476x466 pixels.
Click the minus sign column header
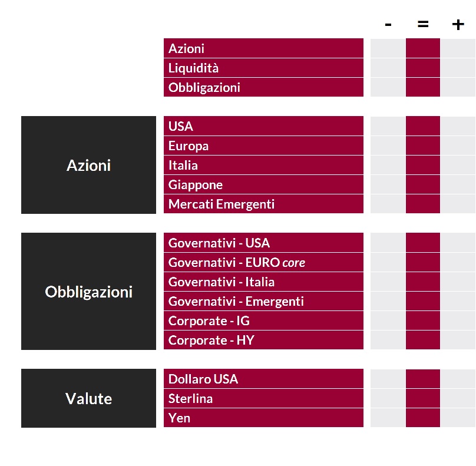[x=388, y=25]
